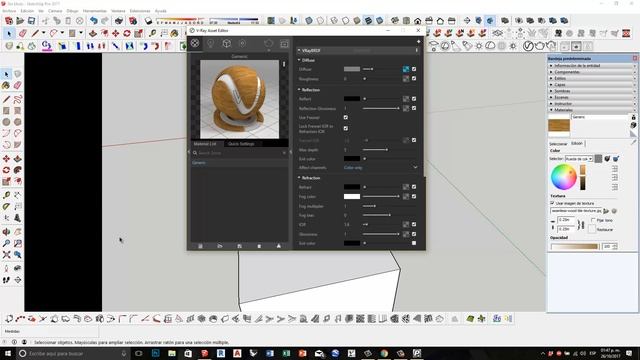640x360 pixels.
Task: Click the VRayBRDF options kebab button
Action: click(417, 50)
